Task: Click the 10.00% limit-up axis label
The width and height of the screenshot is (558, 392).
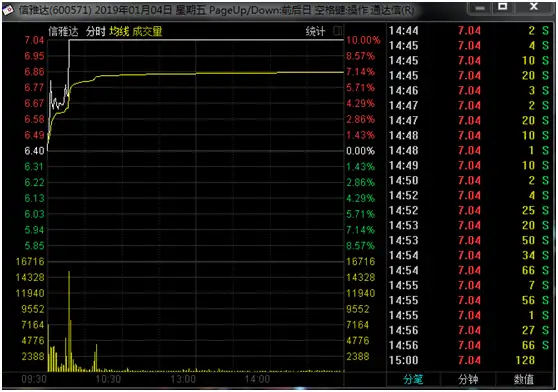Action: coord(363,40)
